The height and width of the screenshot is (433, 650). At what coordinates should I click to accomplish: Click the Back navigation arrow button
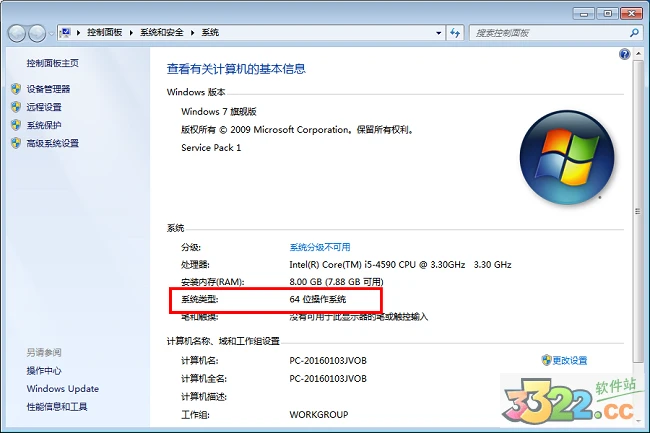pos(17,33)
